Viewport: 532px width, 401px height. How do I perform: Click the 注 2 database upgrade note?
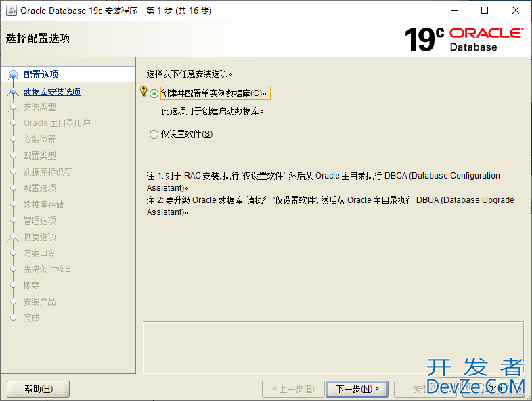pyautogui.click(x=330, y=206)
